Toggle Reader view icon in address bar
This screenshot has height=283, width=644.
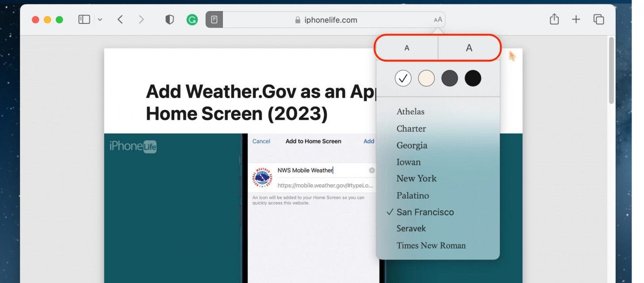214,19
